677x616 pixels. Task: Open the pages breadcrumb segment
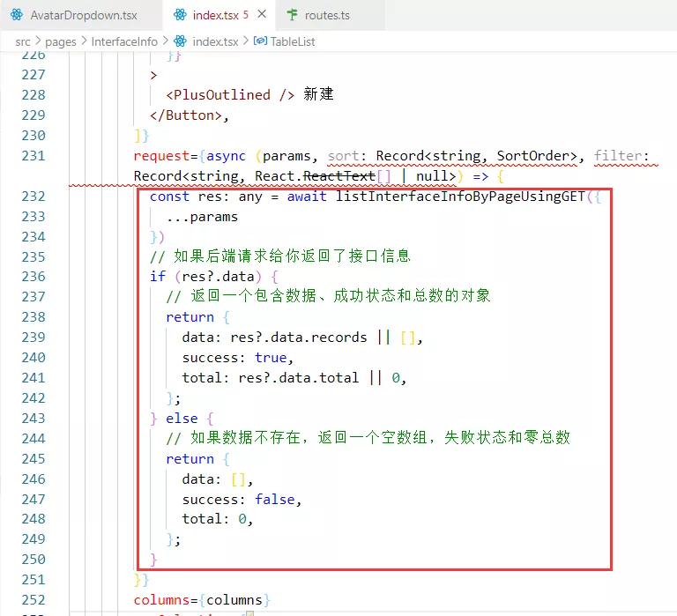tap(61, 42)
